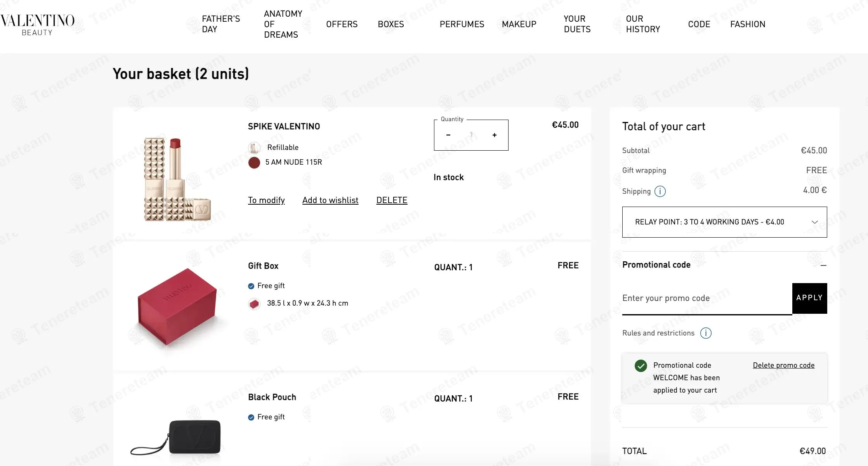Click the Gift Box size icon
The width and height of the screenshot is (868, 466).
click(x=254, y=304)
